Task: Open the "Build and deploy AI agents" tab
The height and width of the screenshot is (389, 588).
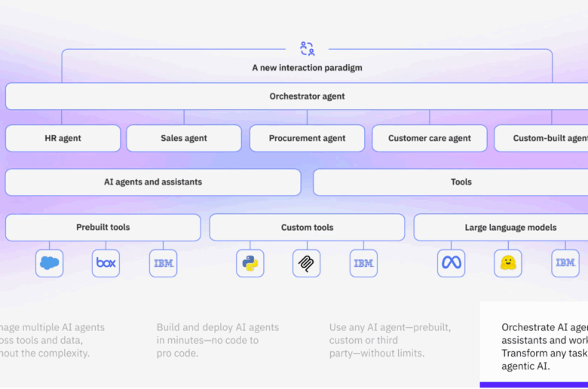Action: click(218, 340)
